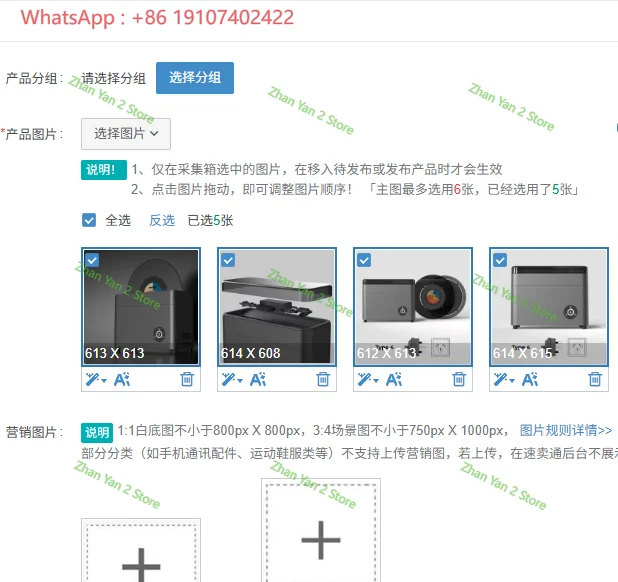Open the 图片规则详情>> link
This screenshot has width=618, height=582.
[x=566, y=430]
